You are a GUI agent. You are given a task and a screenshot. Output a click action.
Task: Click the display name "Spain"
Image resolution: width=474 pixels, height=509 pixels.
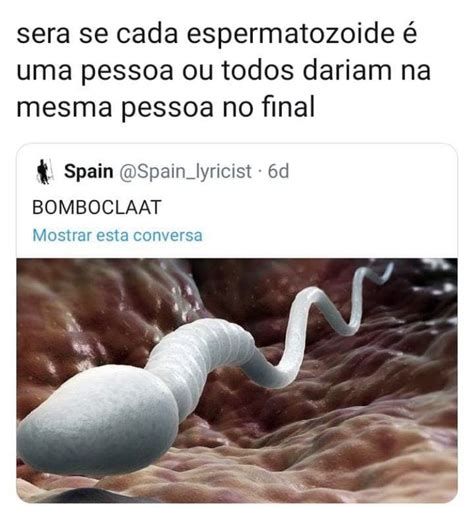click(89, 171)
